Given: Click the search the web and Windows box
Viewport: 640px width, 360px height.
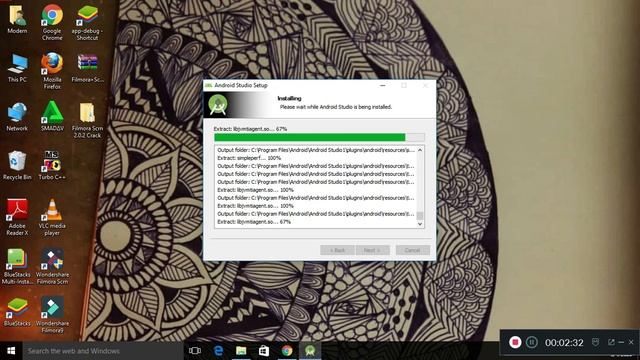Looking at the screenshot, I should click(103, 351).
